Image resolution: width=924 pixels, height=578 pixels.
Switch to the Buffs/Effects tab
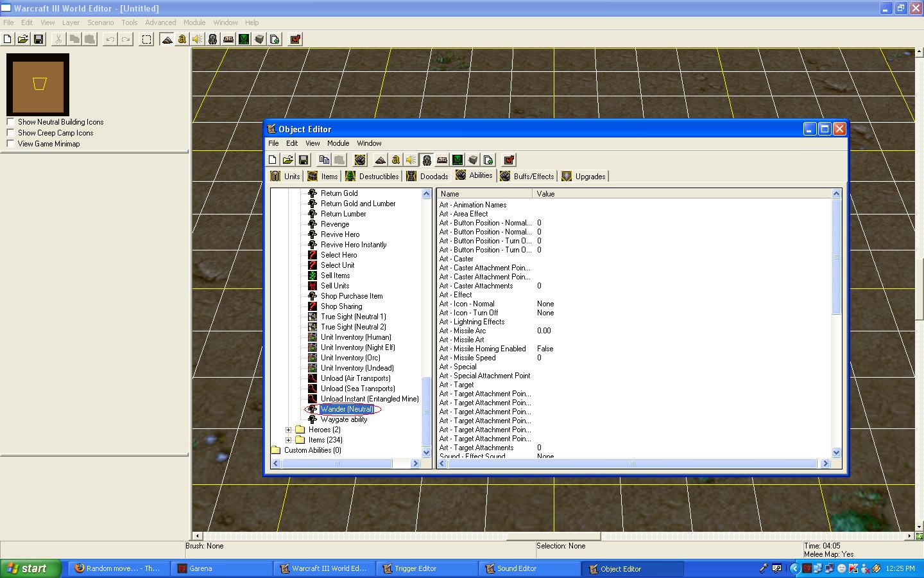[527, 176]
